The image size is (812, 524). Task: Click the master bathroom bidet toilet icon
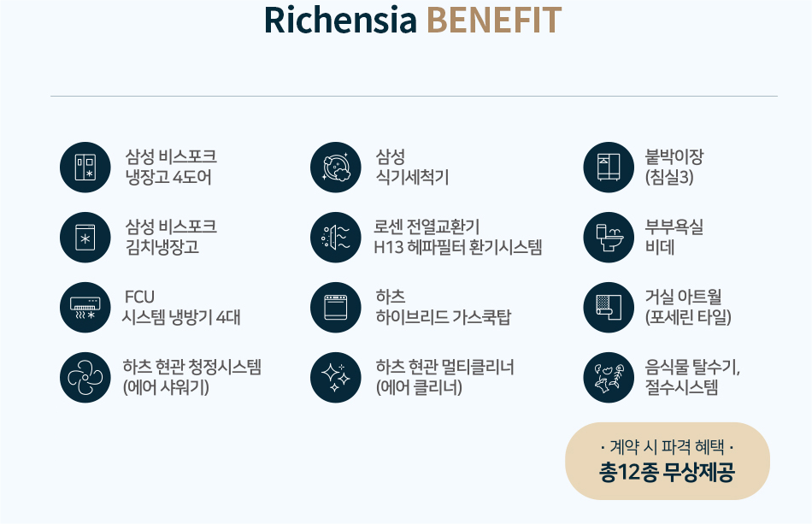tap(609, 238)
